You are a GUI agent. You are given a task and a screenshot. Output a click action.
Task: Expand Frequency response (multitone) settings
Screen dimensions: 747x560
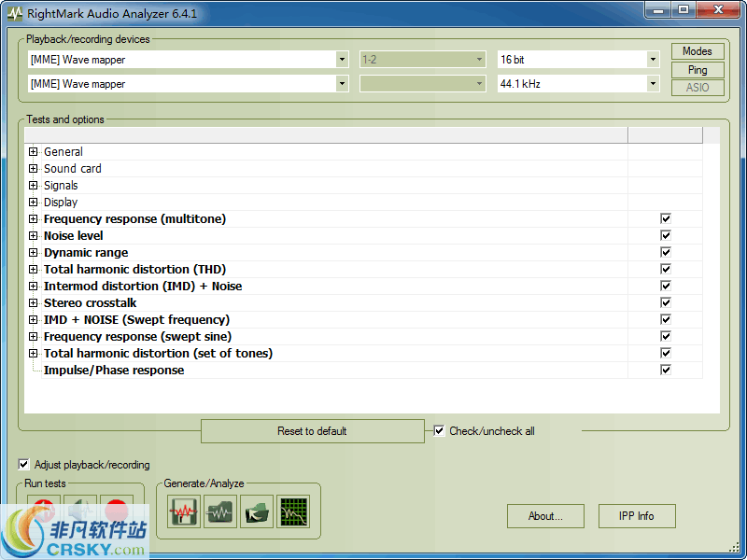click(x=33, y=218)
